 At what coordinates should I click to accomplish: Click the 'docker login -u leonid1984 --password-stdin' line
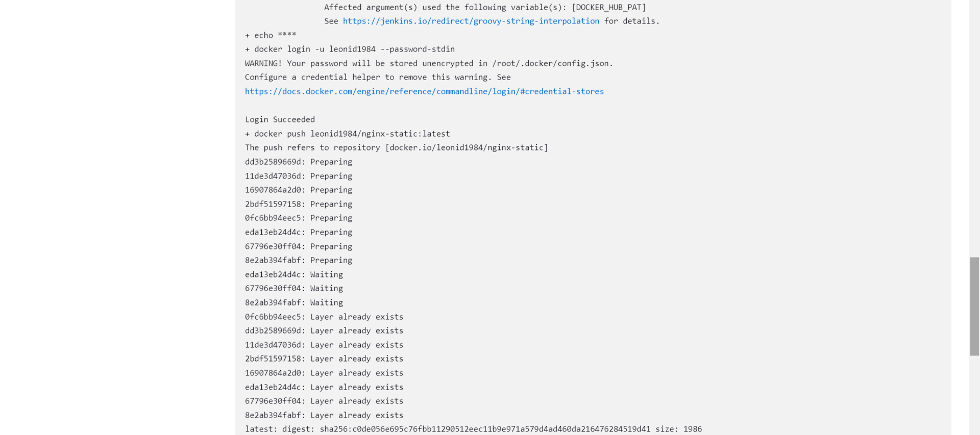pyautogui.click(x=350, y=49)
